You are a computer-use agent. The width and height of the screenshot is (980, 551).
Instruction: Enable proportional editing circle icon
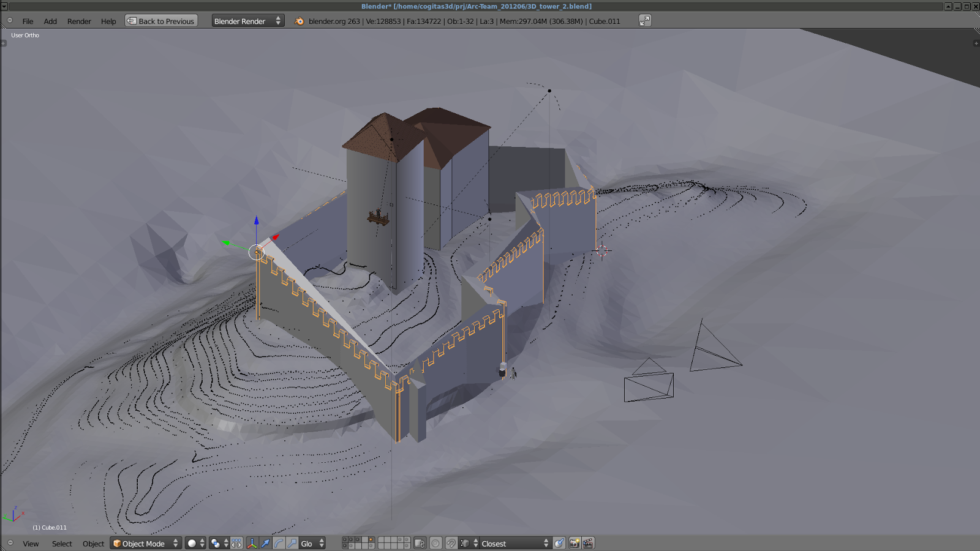click(436, 543)
